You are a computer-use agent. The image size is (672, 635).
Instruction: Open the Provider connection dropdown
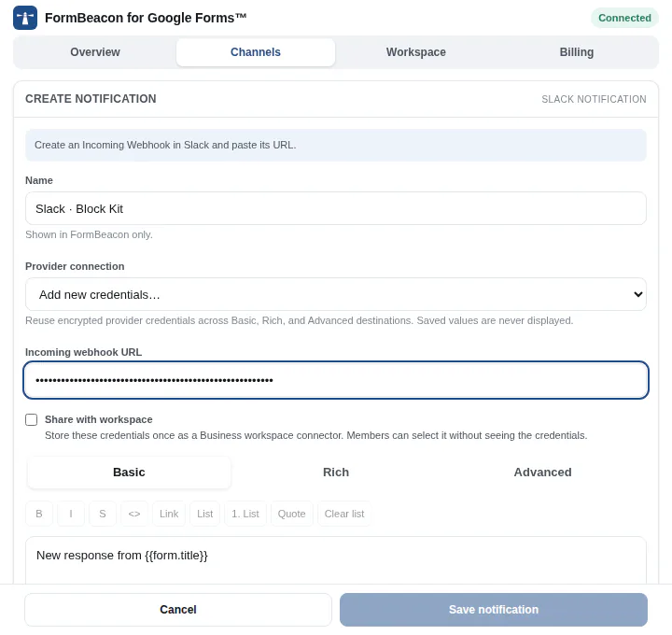[336, 294]
